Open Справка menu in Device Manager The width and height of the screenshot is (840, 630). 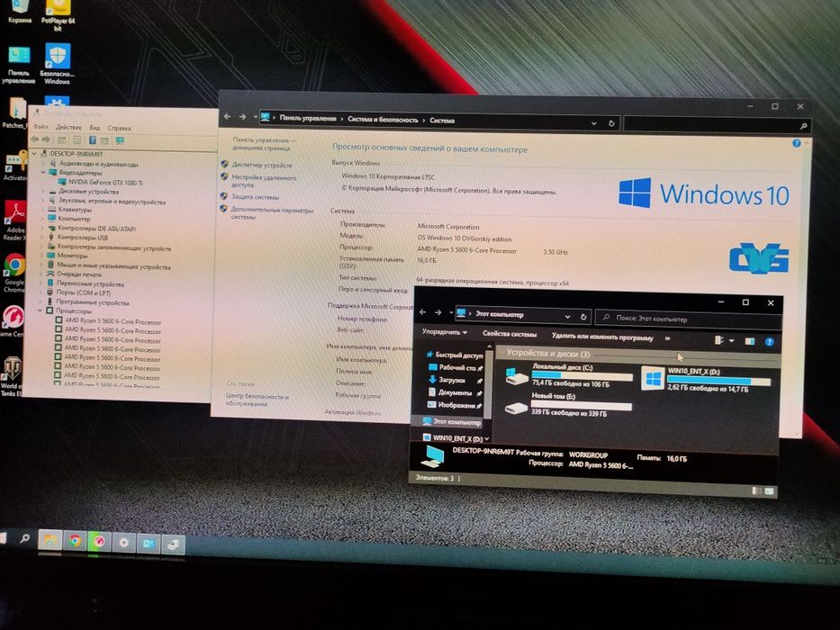[x=119, y=128]
